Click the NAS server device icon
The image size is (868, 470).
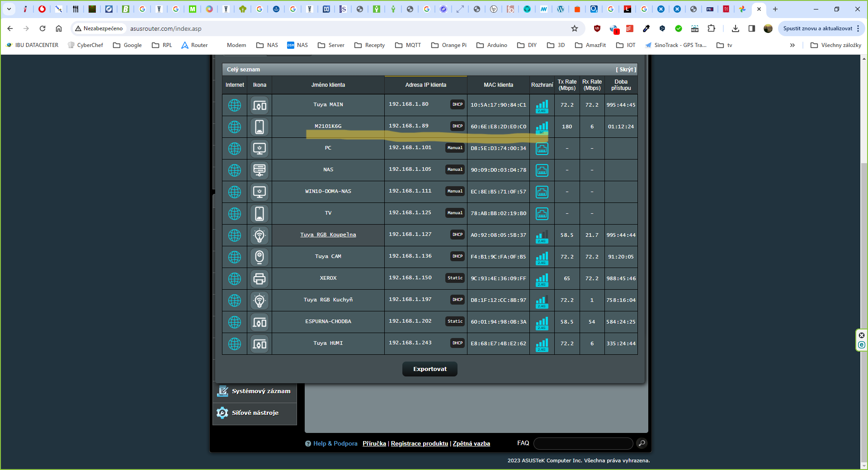tap(259, 170)
